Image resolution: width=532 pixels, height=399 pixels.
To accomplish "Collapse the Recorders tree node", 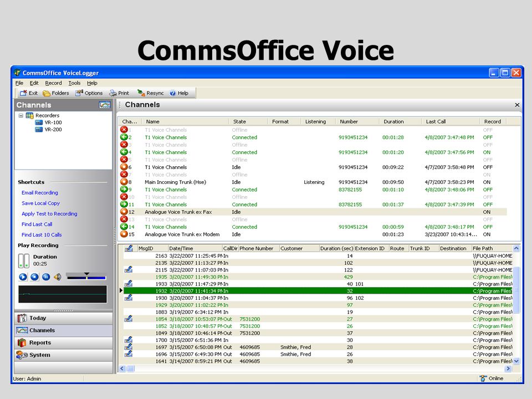I will tap(21, 115).
